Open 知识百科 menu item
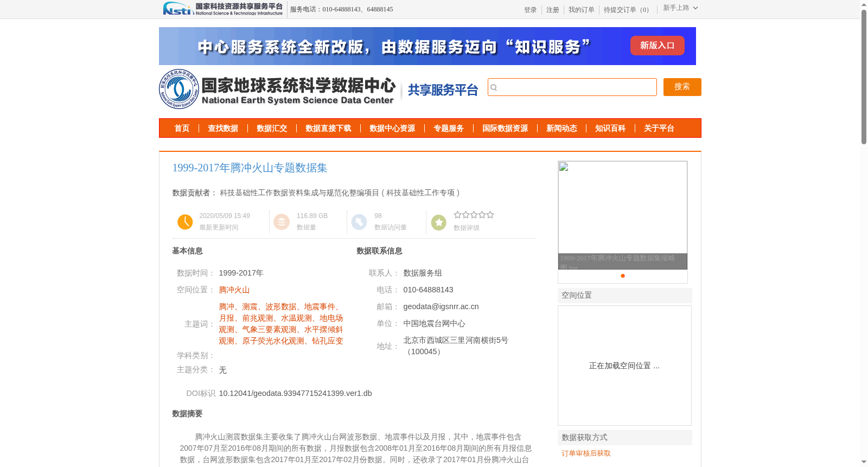Screen dimensions: 868x467 [x=610, y=128]
